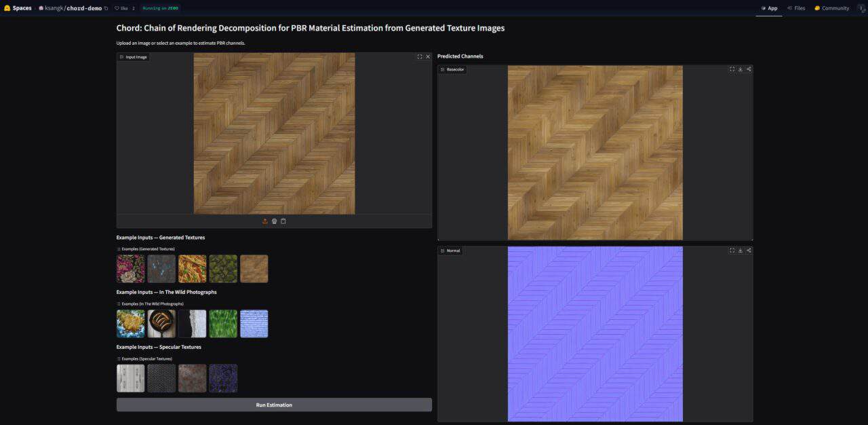Choose the clipboard paste source icon

283,221
